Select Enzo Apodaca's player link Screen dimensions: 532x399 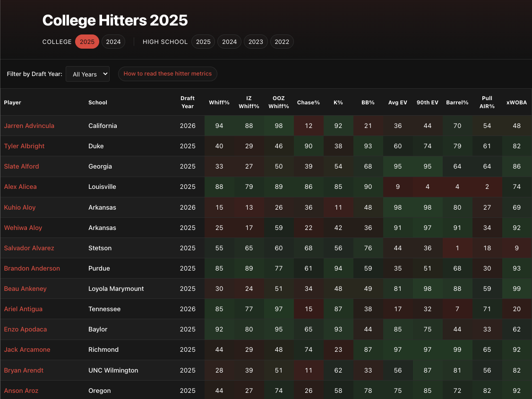coord(25,329)
